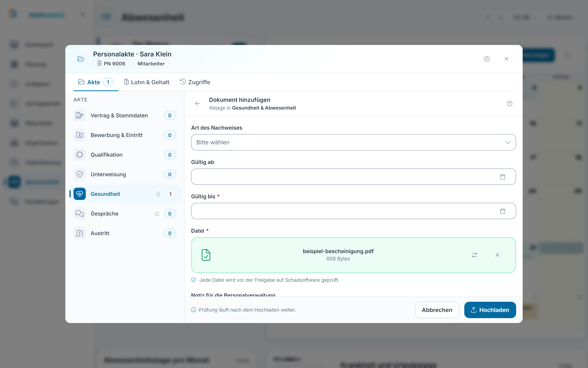Select the Unterweisung category label

point(108,174)
